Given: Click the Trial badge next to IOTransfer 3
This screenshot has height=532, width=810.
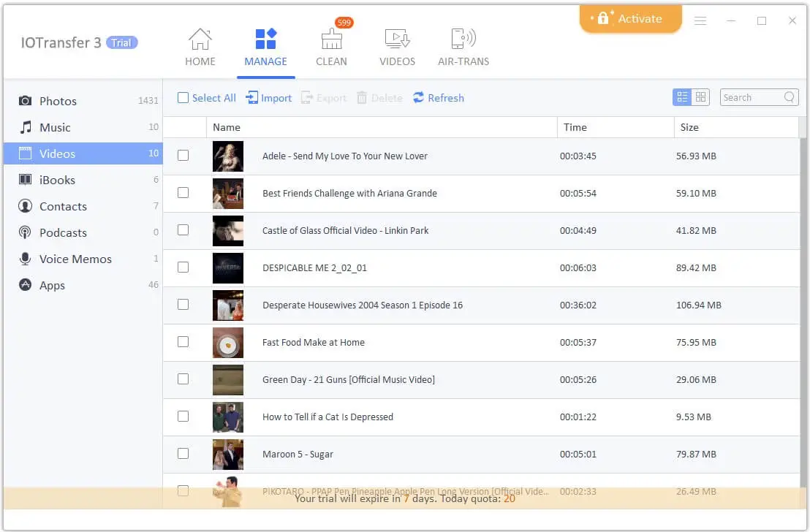Looking at the screenshot, I should point(122,42).
